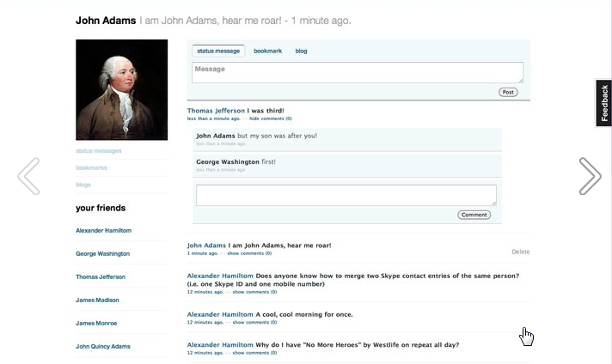Show comments on Westlife post

[254, 353]
